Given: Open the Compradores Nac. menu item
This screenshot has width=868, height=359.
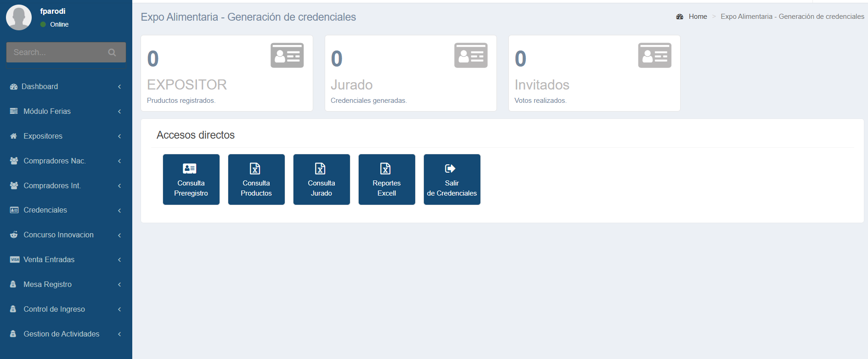Looking at the screenshot, I should coord(54,161).
